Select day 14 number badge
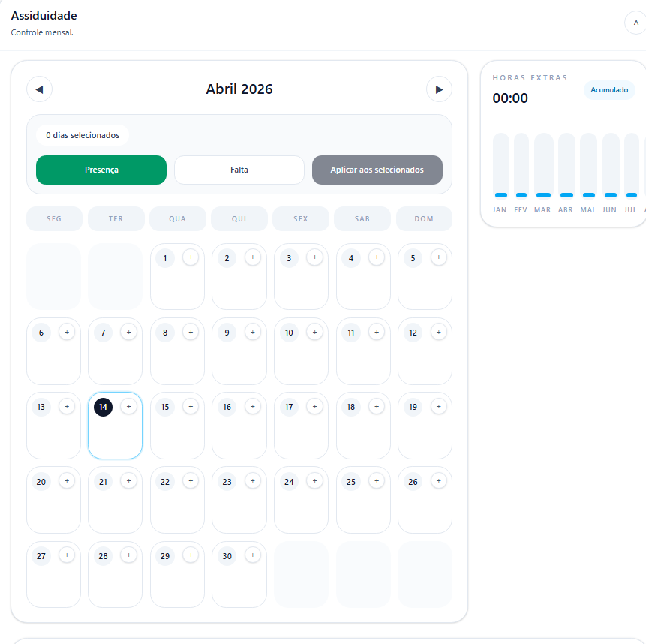This screenshot has height=644, width=646. 103,407
